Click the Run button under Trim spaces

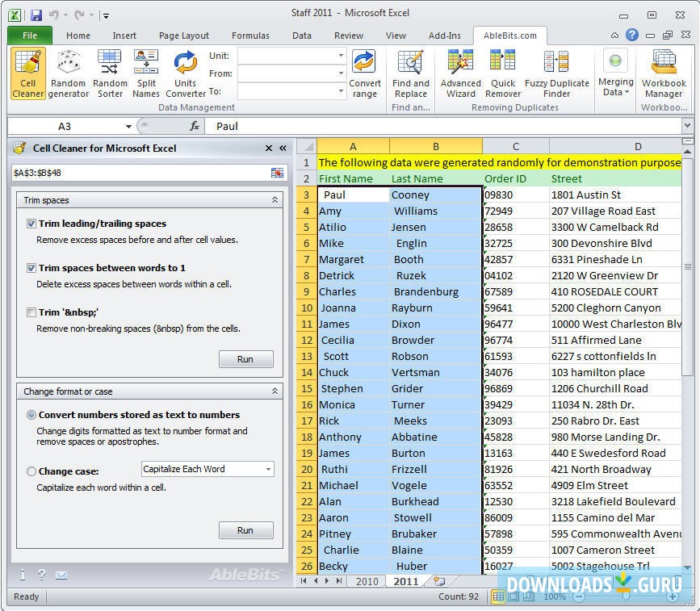pyautogui.click(x=245, y=358)
